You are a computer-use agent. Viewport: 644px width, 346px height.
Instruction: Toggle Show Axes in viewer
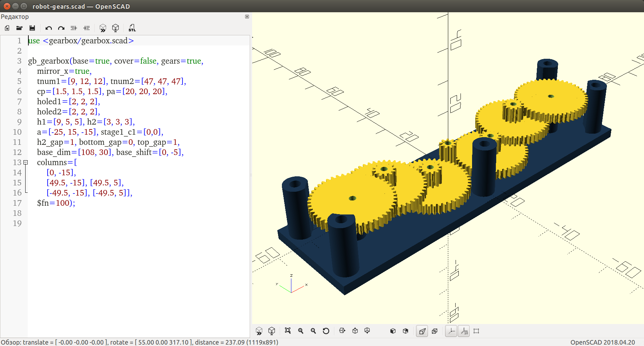point(451,331)
